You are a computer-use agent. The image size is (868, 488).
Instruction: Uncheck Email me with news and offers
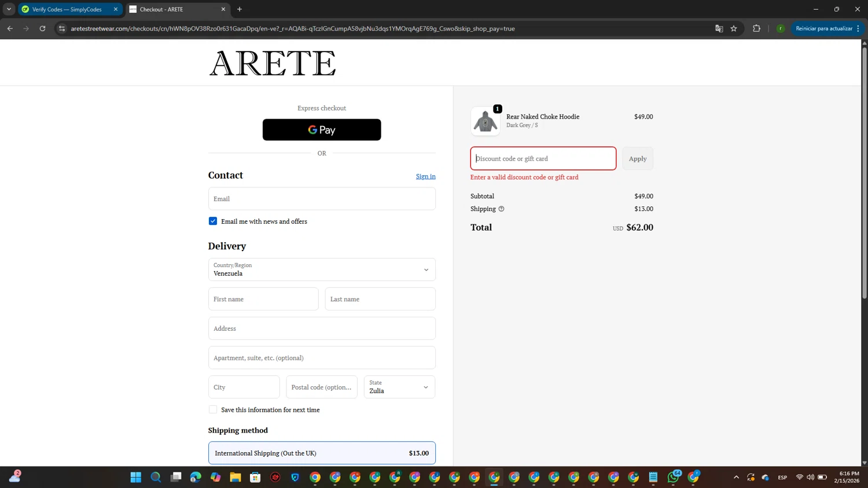pyautogui.click(x=213, y=221)
